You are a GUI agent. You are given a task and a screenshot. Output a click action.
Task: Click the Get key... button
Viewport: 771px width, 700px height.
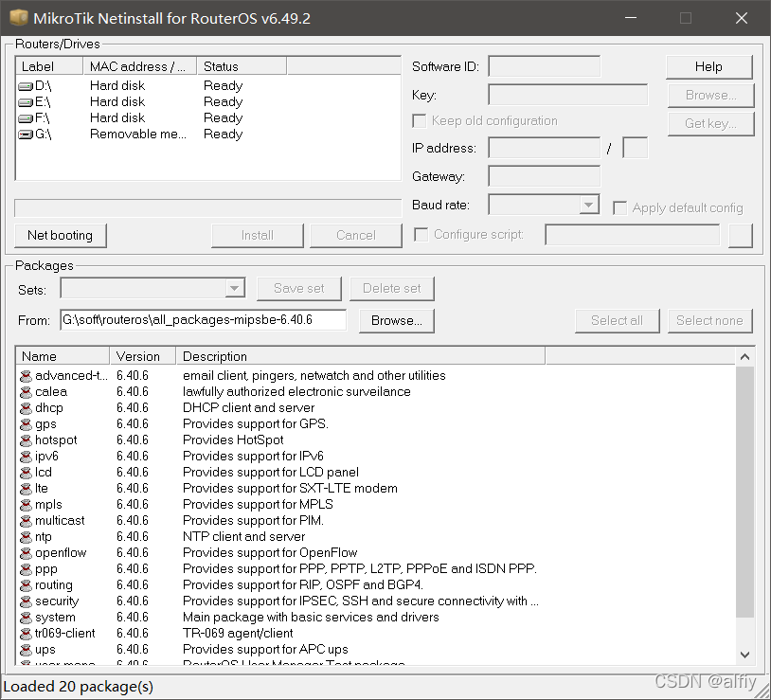pyautogui.click(x=710, y=124)
